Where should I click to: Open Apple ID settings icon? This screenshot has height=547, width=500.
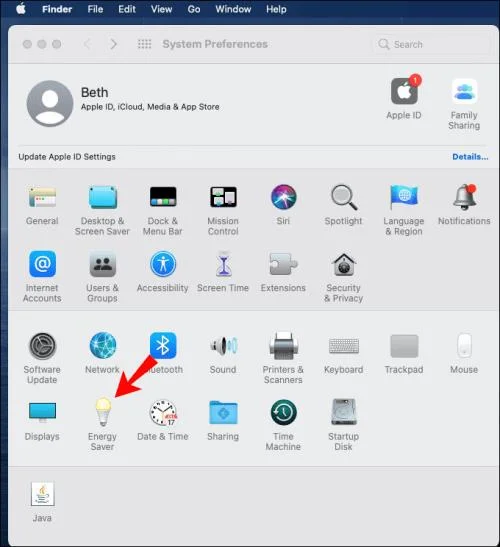tap(404, 91)
